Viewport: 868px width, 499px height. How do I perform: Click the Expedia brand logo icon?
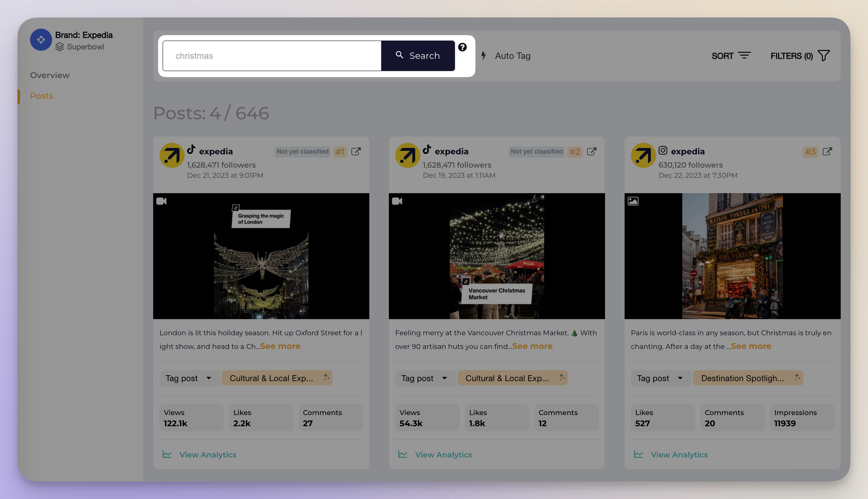pos(41,40)
